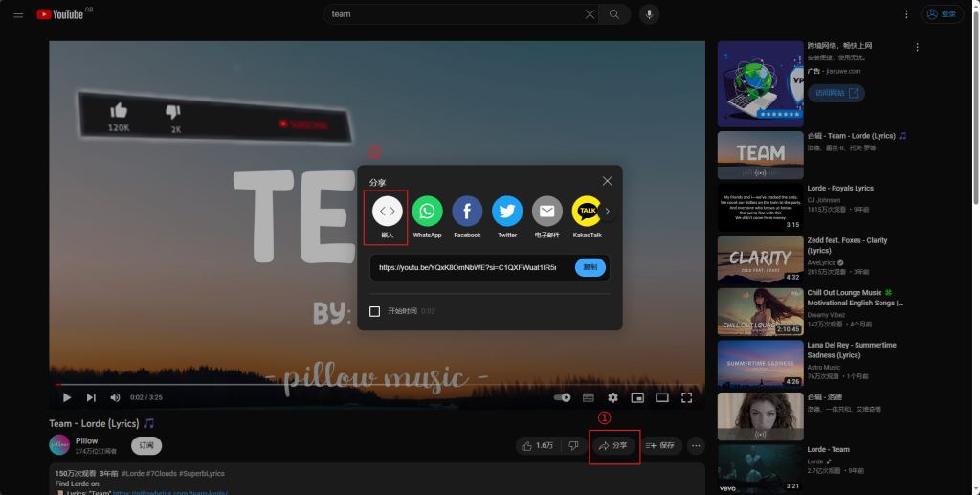Choose the KakaoTalk share option
Viewport: 980px width, 495px height.
pyautogui.click(x=587, y=211)
